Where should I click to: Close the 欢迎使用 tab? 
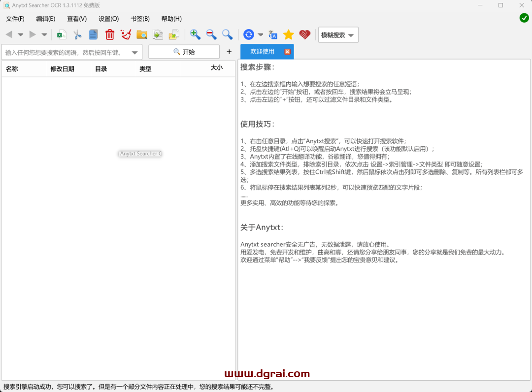coord(287,52)
